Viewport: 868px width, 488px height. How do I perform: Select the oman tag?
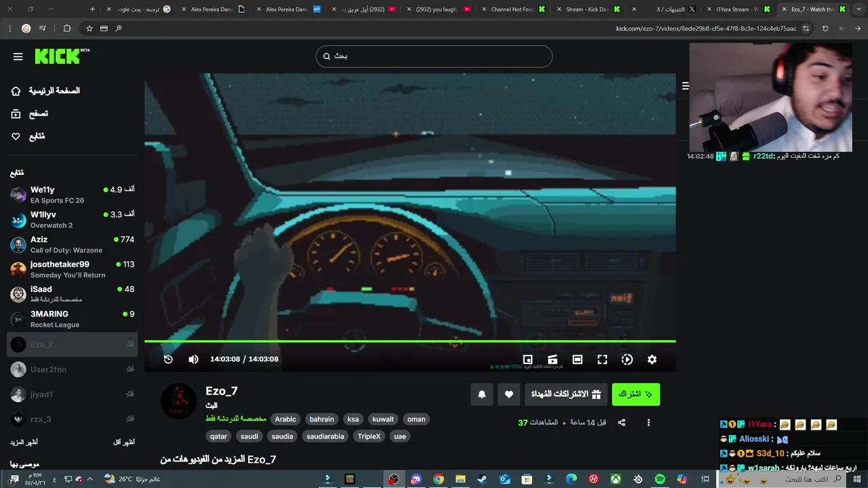(x=416, y=419)
